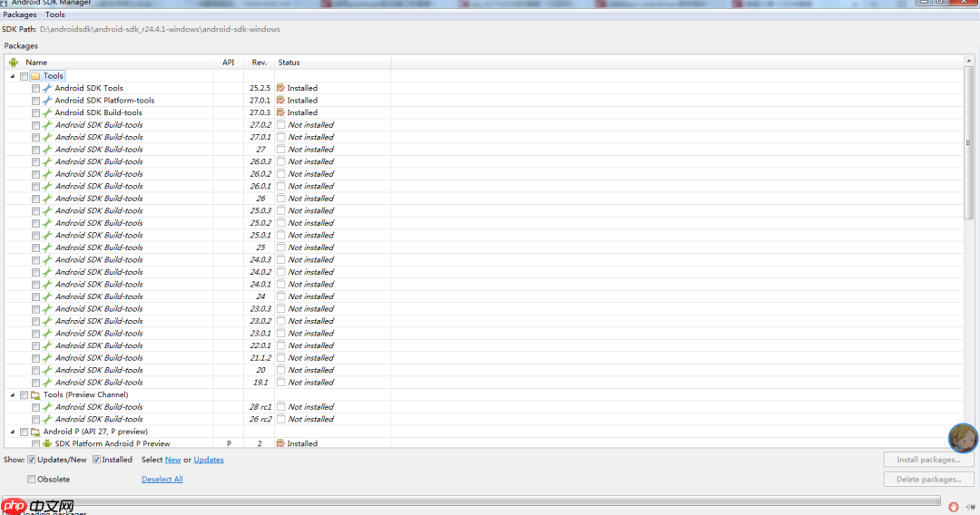Enable the Obsolete filter checkbox
Image resolution: width=980 pixels, height=515 pixels.
click(x=31, y=480)
